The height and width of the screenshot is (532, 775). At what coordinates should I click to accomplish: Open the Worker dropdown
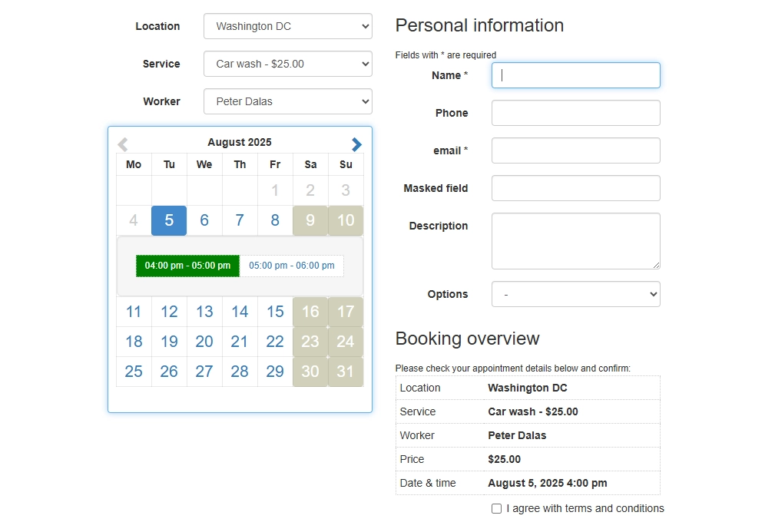tap(288, 101)
